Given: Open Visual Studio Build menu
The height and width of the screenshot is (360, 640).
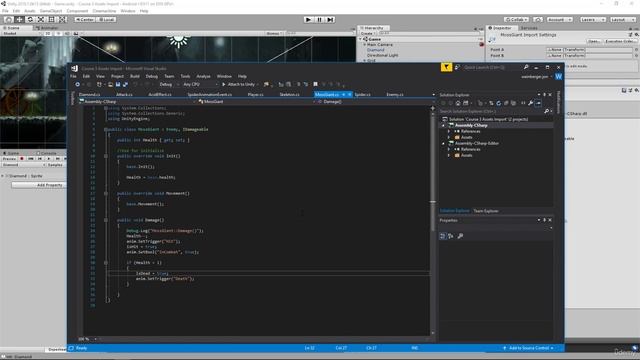Looking at the screenshot, I should coord(135,76).
